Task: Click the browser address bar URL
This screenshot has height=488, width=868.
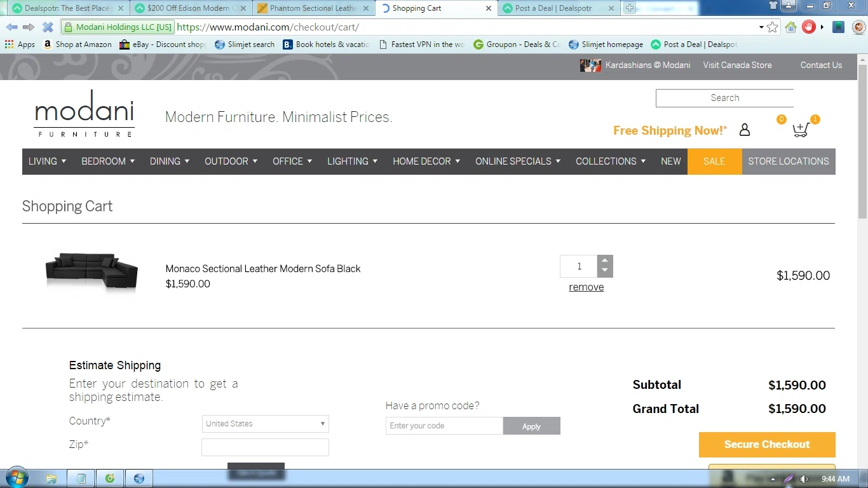Action: tap(268, 27)
